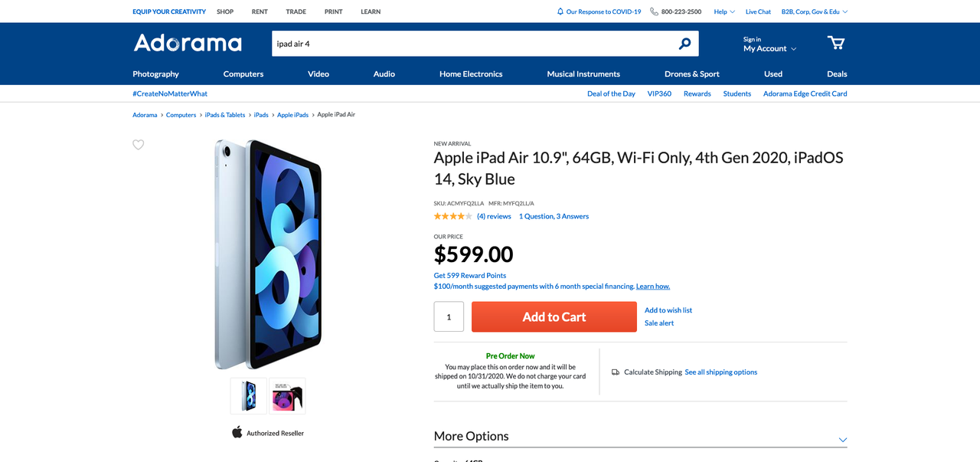This screenshot has height=462, width=980.
Task: Click the Add to wish list link
Action: [668, 310]
